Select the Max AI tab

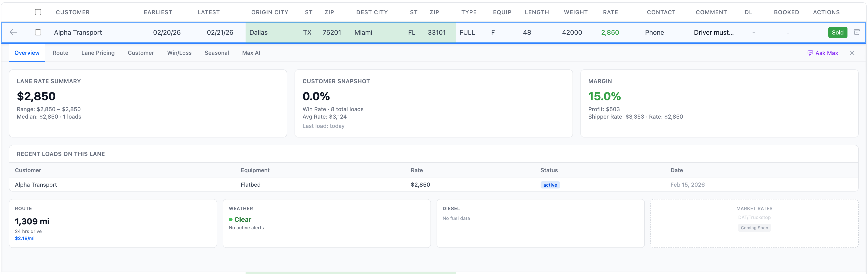251,53
